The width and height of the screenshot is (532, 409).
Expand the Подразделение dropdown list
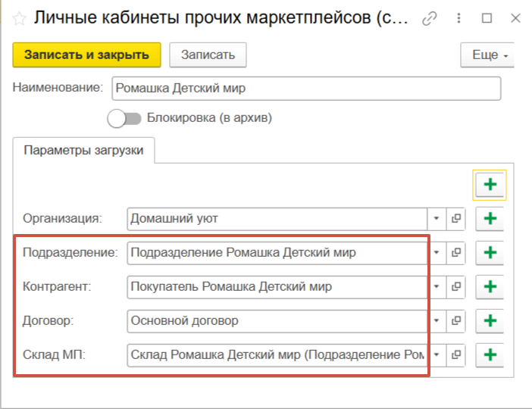click(437, 253)
